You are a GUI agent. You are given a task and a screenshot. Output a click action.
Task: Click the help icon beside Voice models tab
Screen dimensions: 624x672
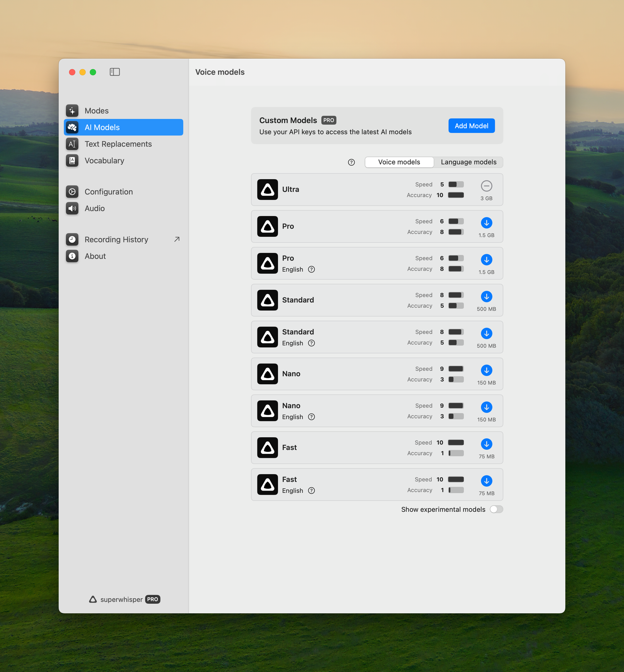click(x=351, y=162)
